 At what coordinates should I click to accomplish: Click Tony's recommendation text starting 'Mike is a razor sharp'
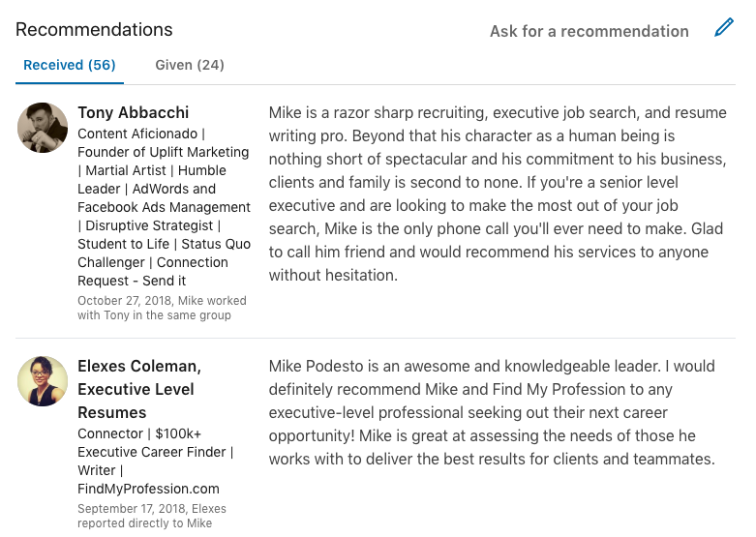click(498, 194)
